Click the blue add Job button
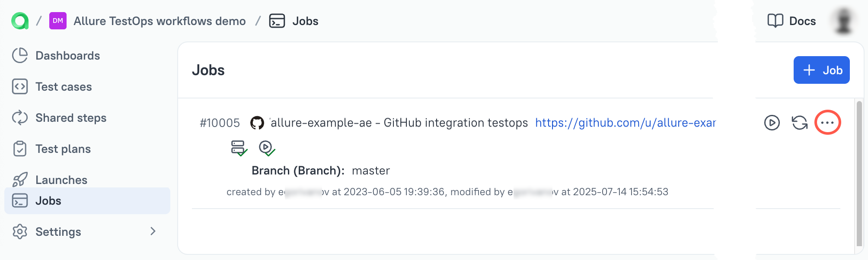 click(821, 70)
